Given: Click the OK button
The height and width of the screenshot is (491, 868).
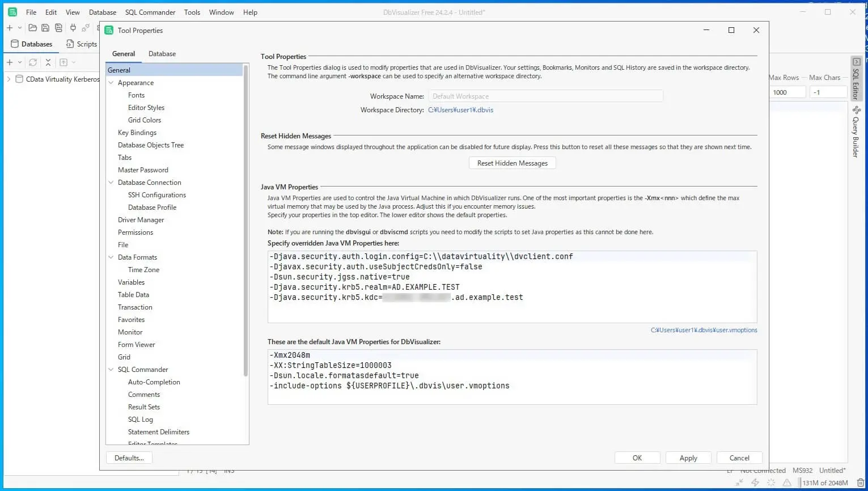Looking at the screenshot, I should 637,458.
